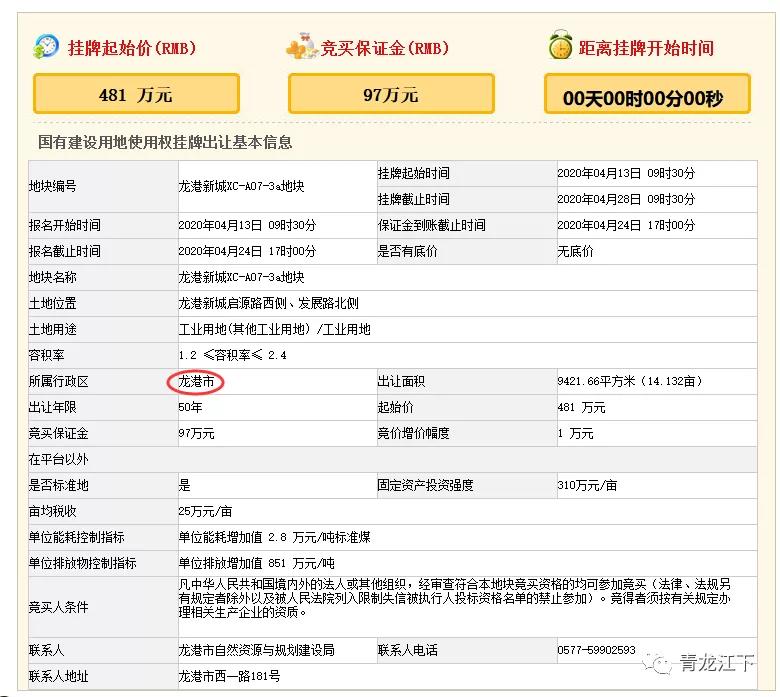
Task: Click the money icon beside 挂牌起始价
Action: point(46,46)
